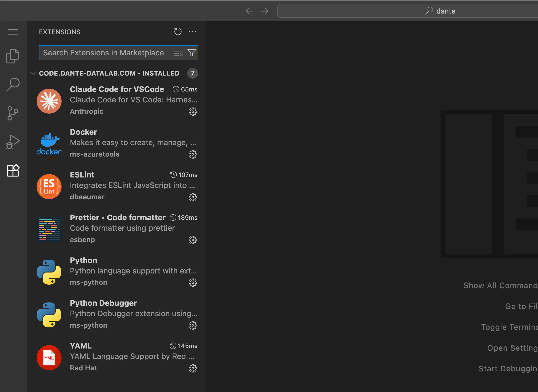Select the Extensions icon in the activity bar
The height and width of the screenshot is (392, 538).
pos(13,171)
